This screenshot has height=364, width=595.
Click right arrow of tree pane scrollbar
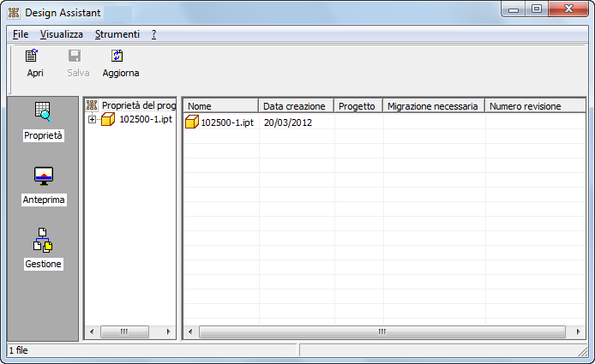[169, 331]
